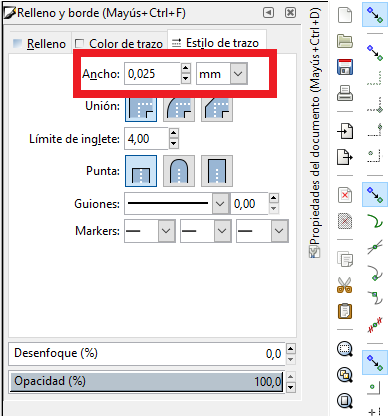390x416 pixels.
Task: Toggle snap to bounding box edge midpoints
Action: [x=375, y=130]
